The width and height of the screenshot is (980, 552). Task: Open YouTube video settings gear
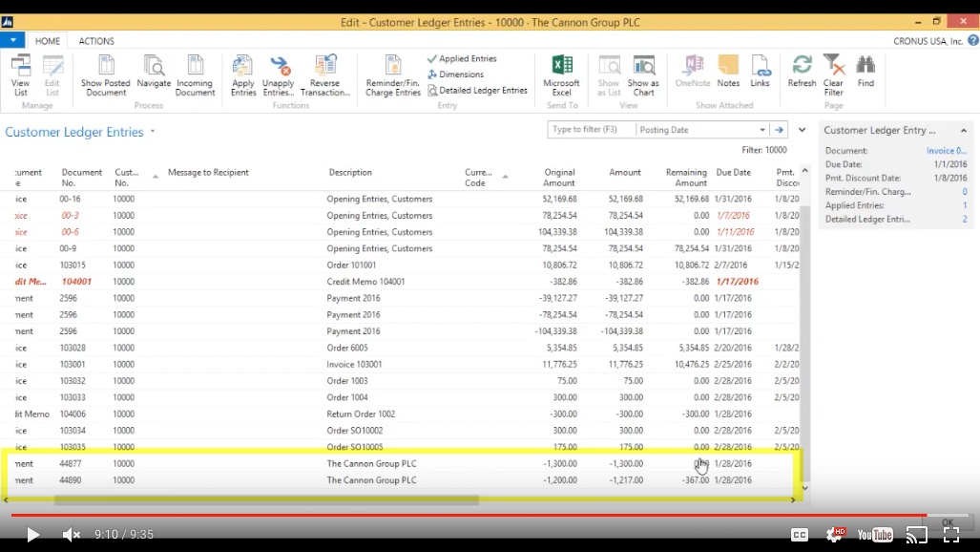coord(835,534)
